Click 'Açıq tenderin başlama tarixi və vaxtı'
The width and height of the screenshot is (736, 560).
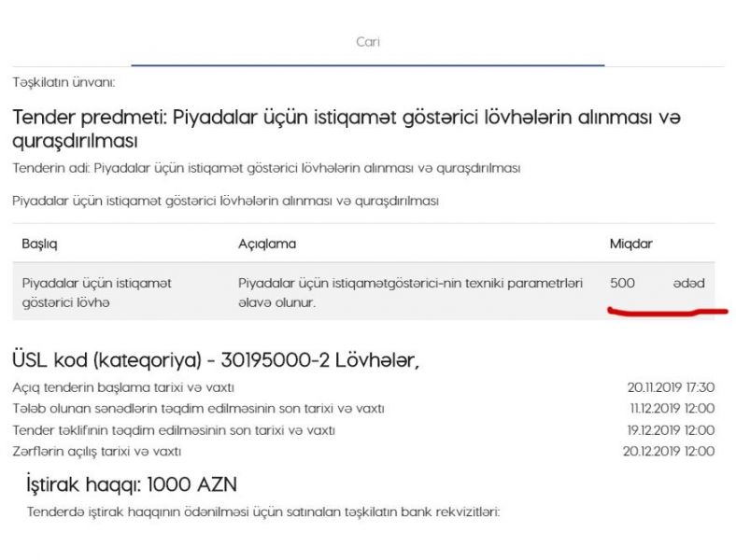tap(123, 388)
